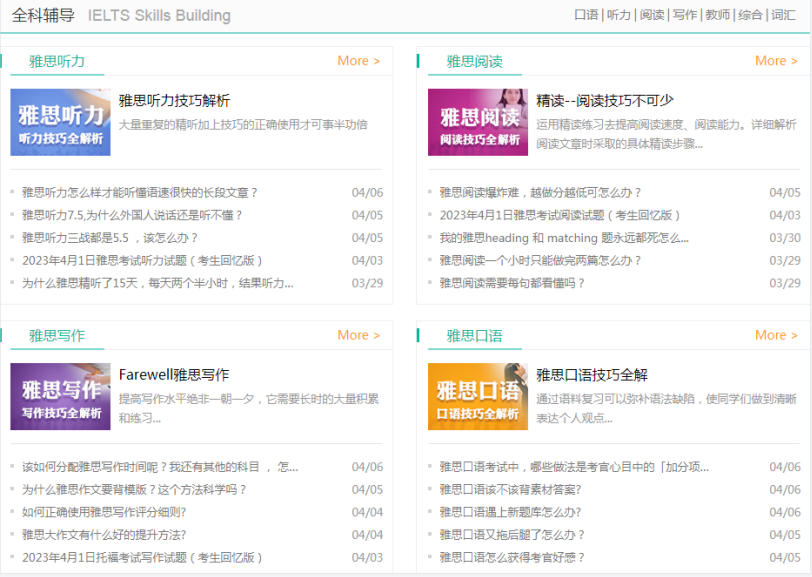Screen dimensions: 812x577
Task: Select the 雅思听力 section tab
Action: point(57,61)
